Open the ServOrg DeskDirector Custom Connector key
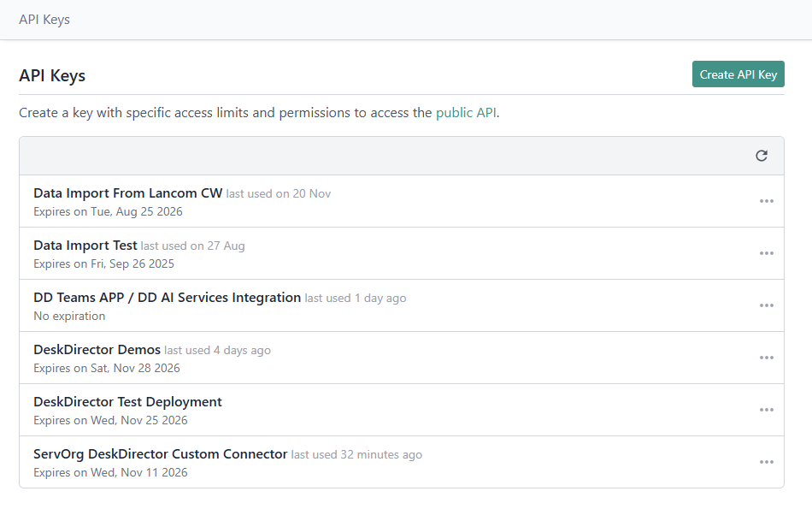The image size is (812, 515). (160, 454)
